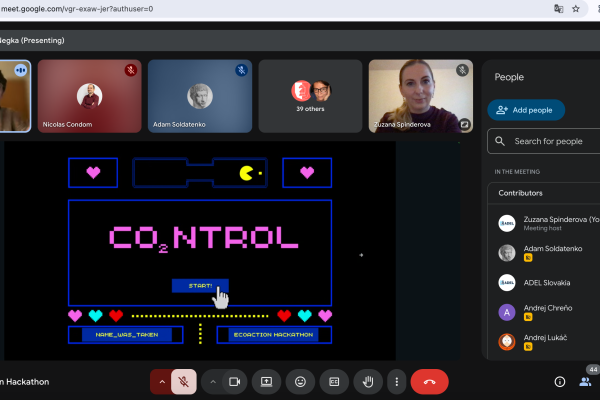Open the 39 others participant tile

pos(310,96)
